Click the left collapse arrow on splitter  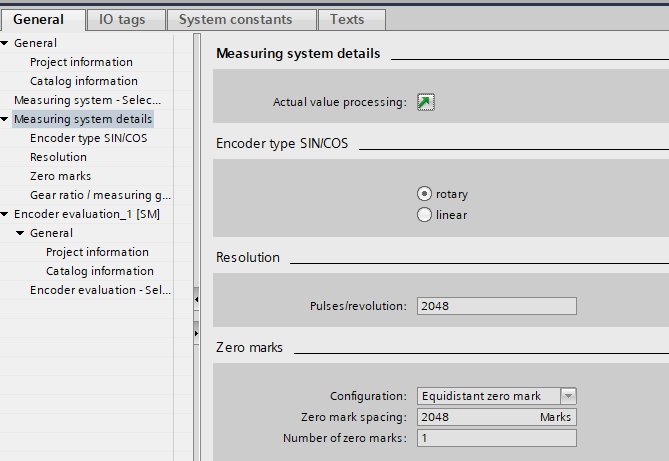point(196,299)
